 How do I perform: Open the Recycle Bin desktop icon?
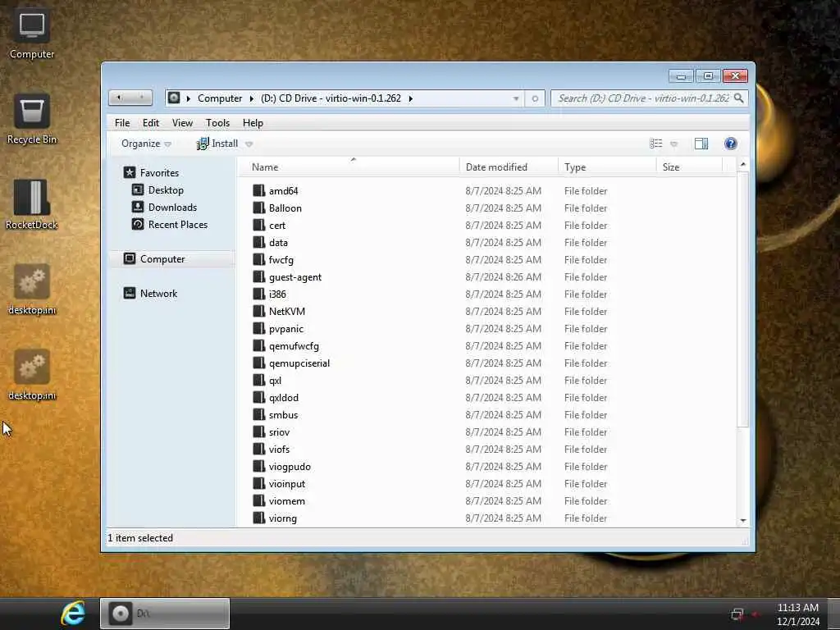click(x=32, y=120)
